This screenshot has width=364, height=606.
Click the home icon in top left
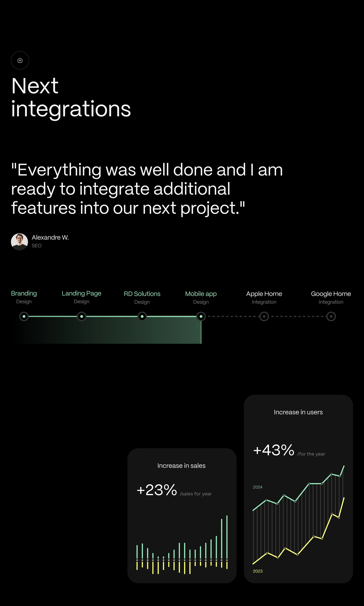click(20, 60)
